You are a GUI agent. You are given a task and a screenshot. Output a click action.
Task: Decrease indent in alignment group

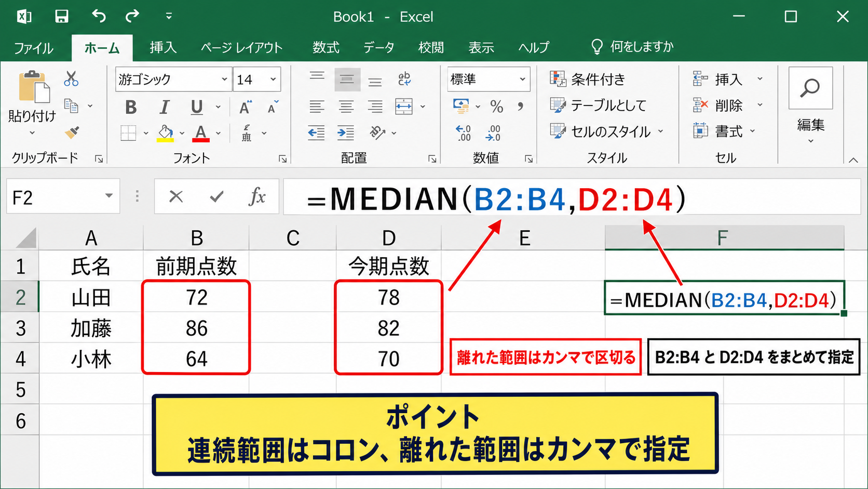[316, 133]
